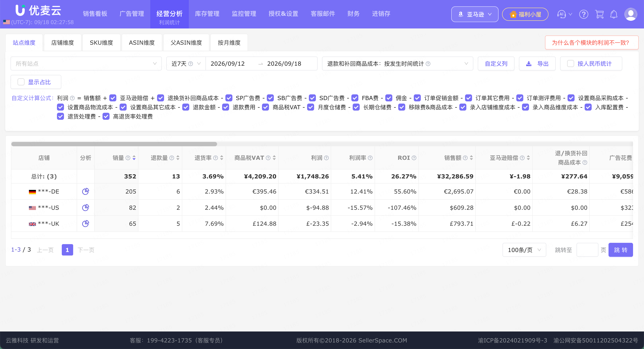This screenshot has width=644, height=349.
Task: Open the user avatar profile
Action: [x=631, y=14]
